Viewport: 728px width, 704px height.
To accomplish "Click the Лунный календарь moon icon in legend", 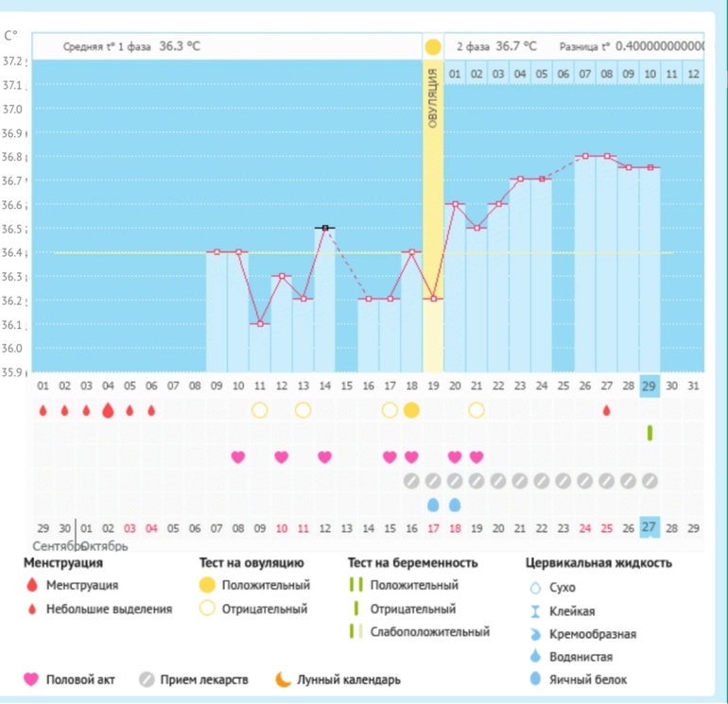I will 283,679.
